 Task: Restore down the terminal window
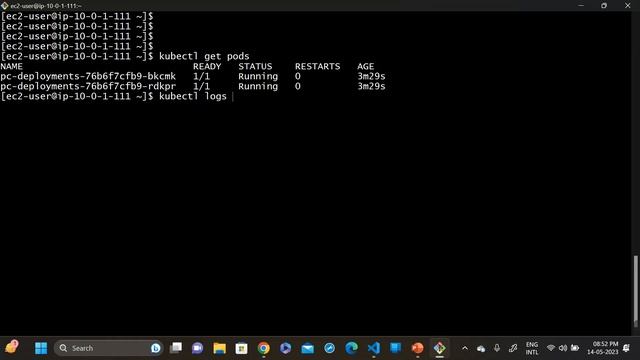tap(604, 6)
